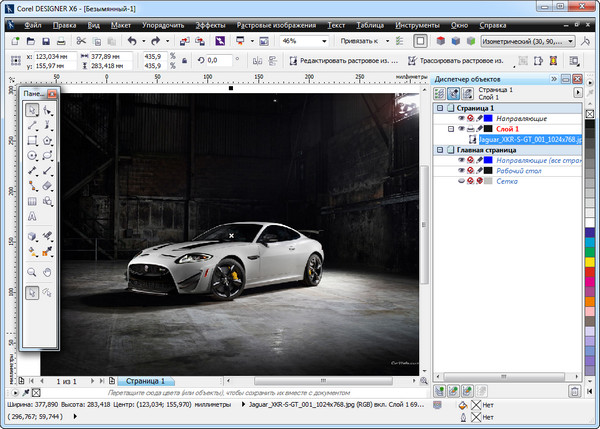Viewport: 600px width, 429px height.
Task: Toggle visibility eye of Сетка layer
Action: (x=461, y=181)
